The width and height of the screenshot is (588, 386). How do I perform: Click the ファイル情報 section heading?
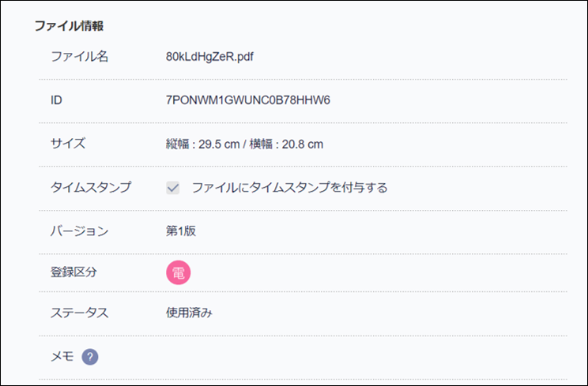pyautogui.click(x=70, y=25)
